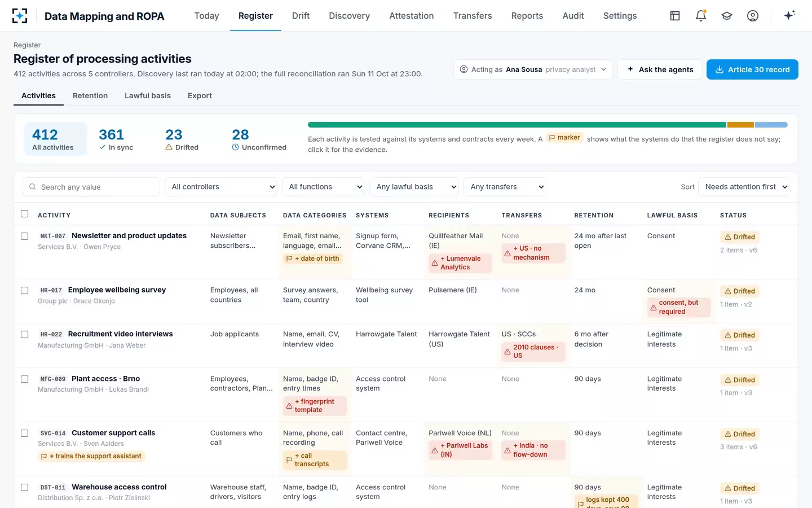Open the layout panel icon

pyautogui.click(x=675, y=16)
